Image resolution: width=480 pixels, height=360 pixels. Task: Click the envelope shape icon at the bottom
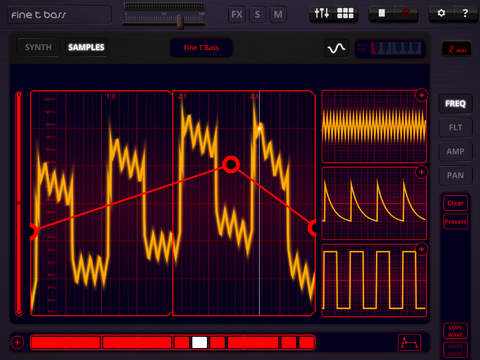tap(410, 343)
